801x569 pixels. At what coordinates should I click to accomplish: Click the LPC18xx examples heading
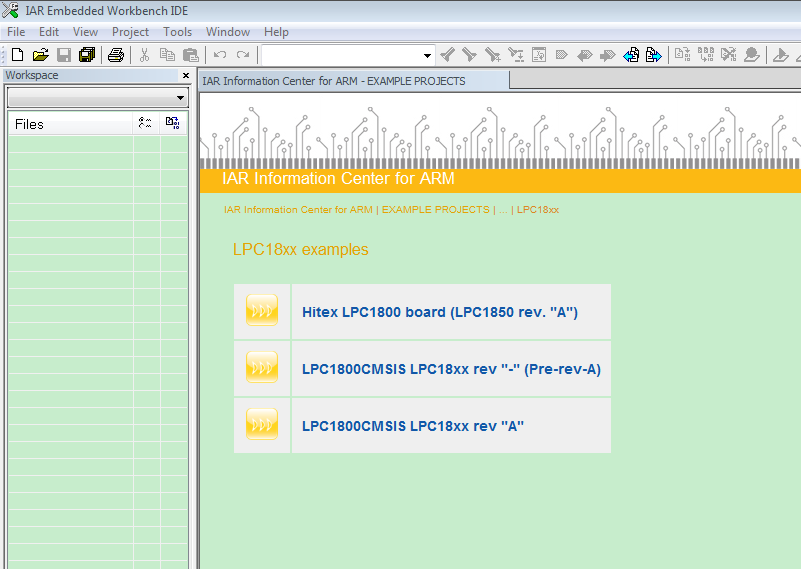300,249
